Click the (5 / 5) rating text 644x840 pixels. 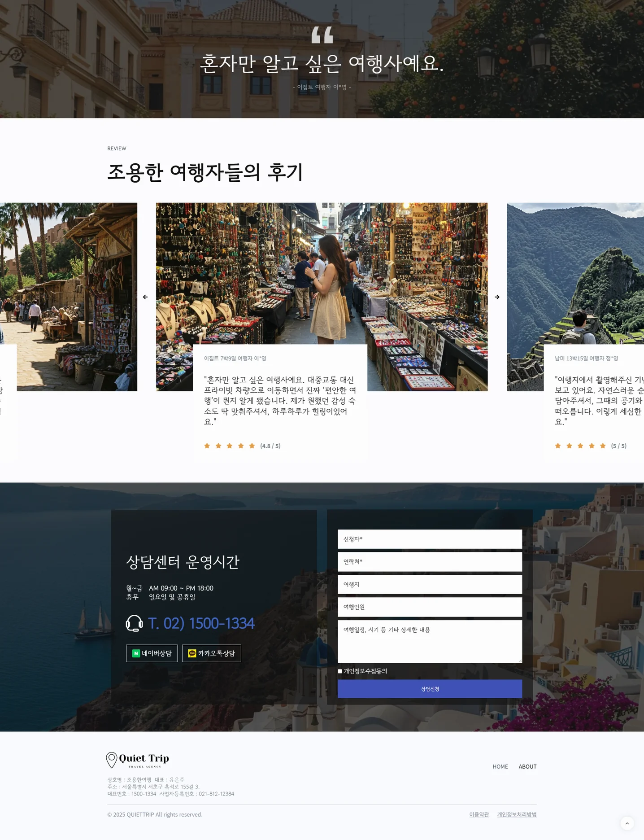pos(619,446)
